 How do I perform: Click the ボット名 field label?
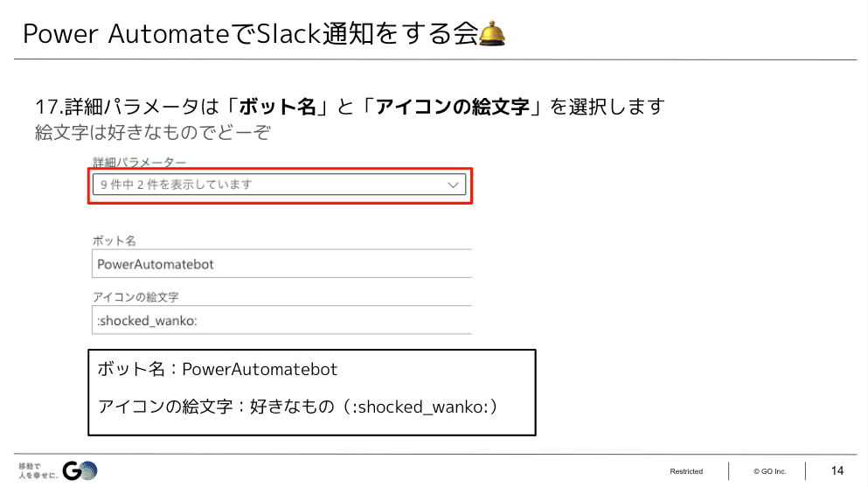tap(114, 240)
